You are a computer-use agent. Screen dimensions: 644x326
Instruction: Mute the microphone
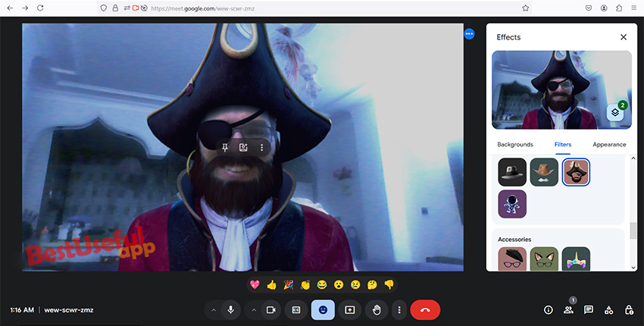[x=231, y=310]
